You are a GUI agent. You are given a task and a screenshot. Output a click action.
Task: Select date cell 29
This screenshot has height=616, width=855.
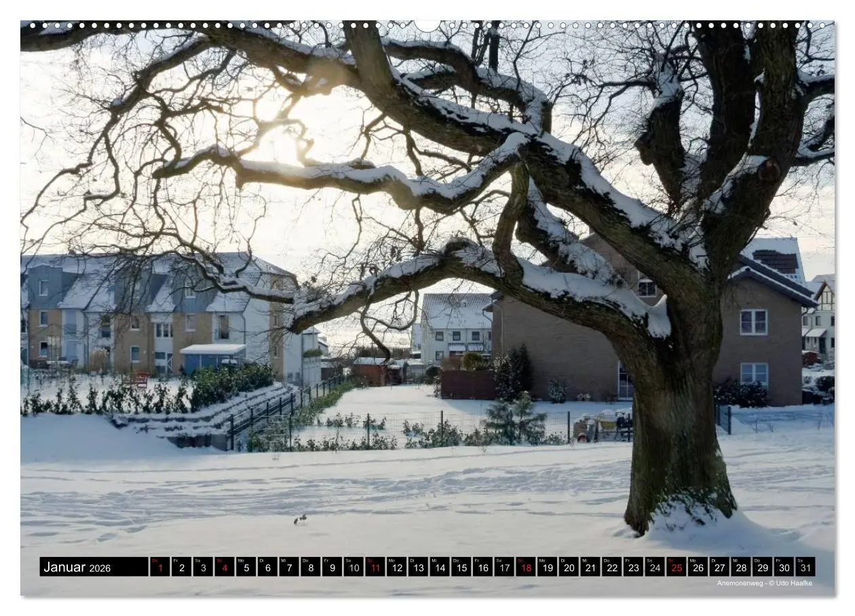[762, 567]
